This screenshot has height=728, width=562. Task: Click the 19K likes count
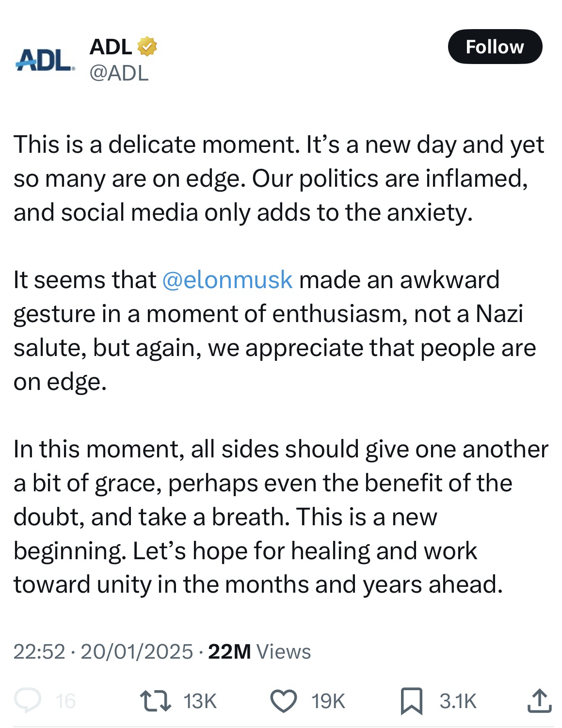(328, 701)
